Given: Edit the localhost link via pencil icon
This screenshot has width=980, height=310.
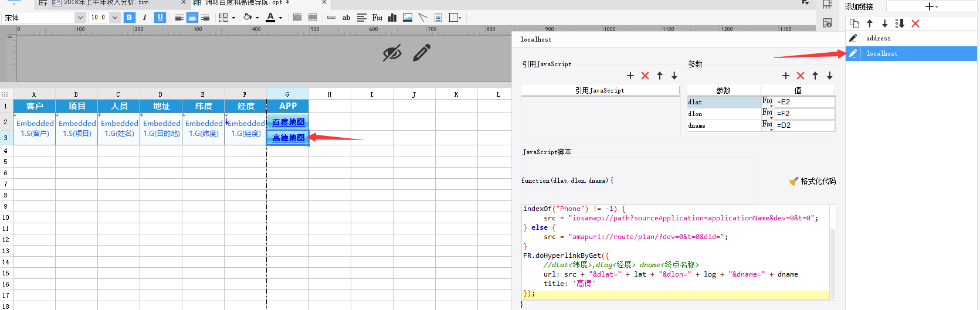Looking at the screenshot, I should point(853,53).
